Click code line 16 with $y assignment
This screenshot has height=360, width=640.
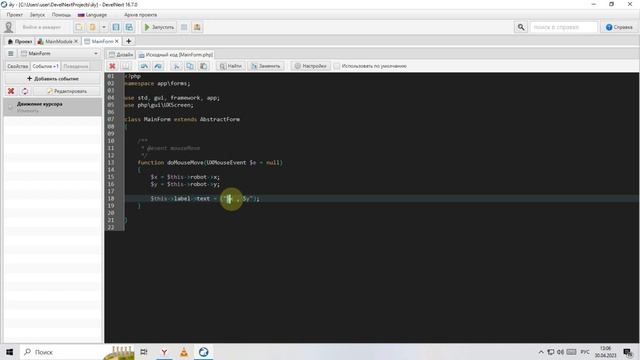[185, 184]
